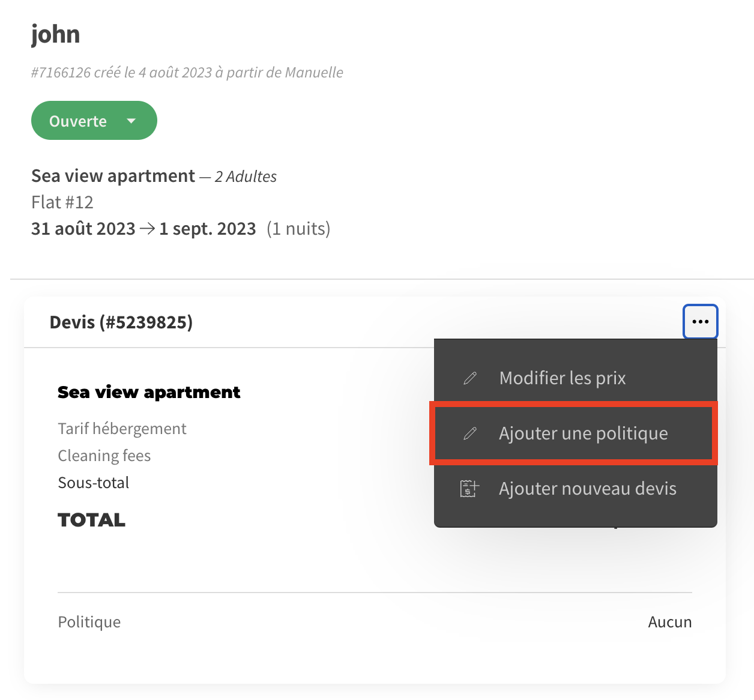Viewport: 754px width, 700px height.
Task: Click the arrow icon between the stay dates
Action: (147, 229)
